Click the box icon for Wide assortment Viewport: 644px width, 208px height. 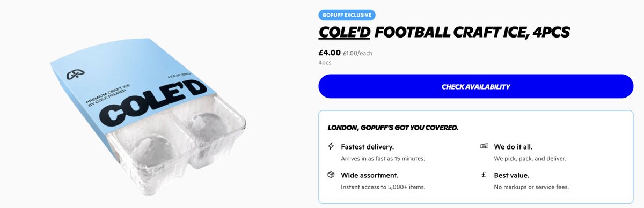coord(331,175)
